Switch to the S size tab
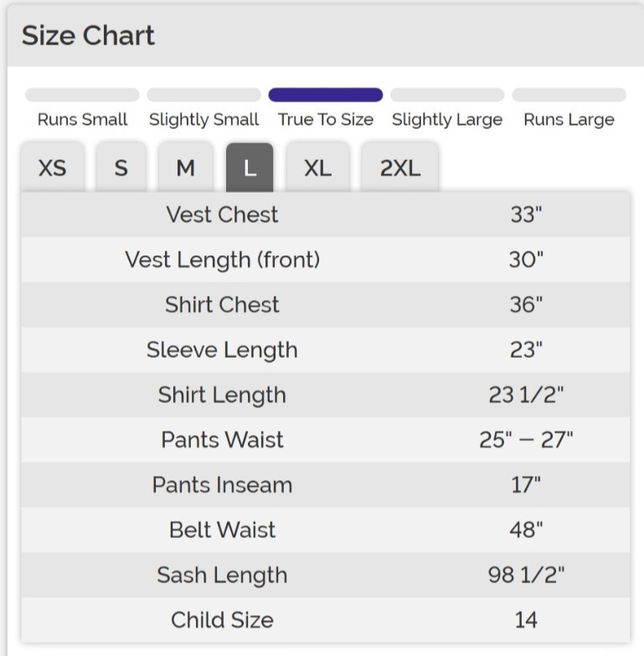 (121, 168)
